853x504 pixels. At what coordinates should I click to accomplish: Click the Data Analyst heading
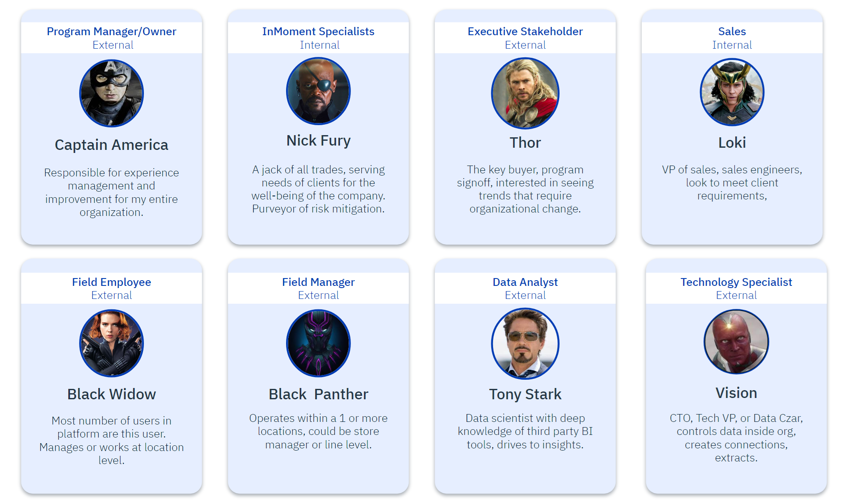(525, 282)
